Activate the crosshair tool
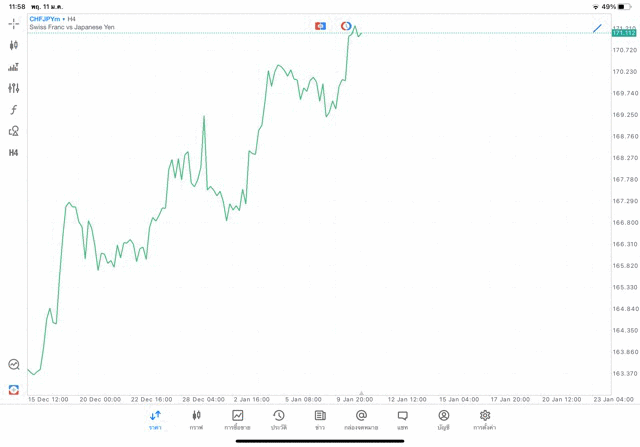Viewport: 640px width, 447px height. point(14,23)
